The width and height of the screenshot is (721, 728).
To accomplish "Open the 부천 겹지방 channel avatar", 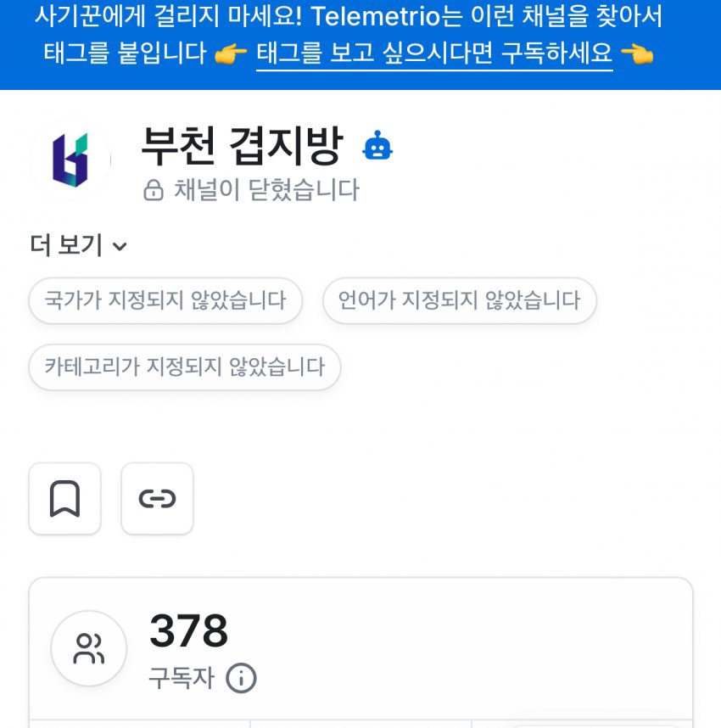I will pos(70,160).
